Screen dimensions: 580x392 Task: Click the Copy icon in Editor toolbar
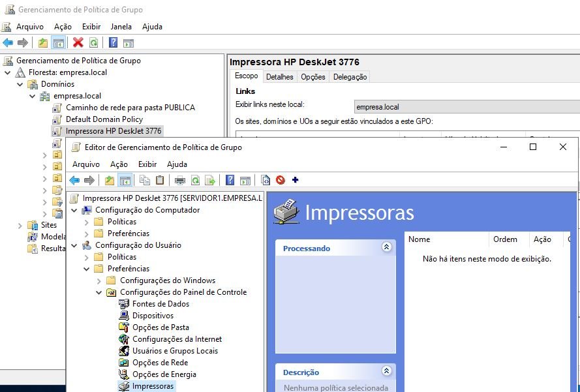(x=145, y=180)
